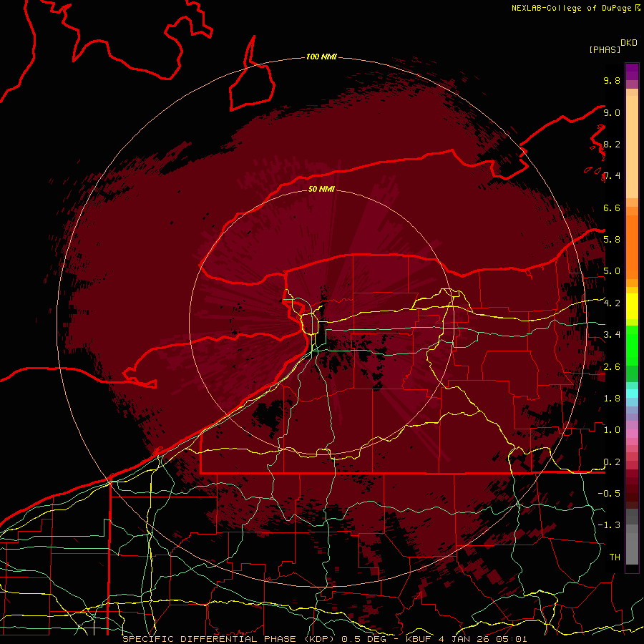
Task: Click the 5.8 legend value
Action: 612,239
